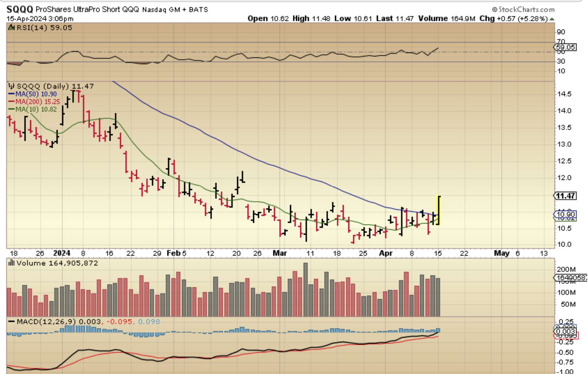This screenshot has height=374, width=588.
Task: Click the 59.05 RSI axis tag
Action: point(566,47)
